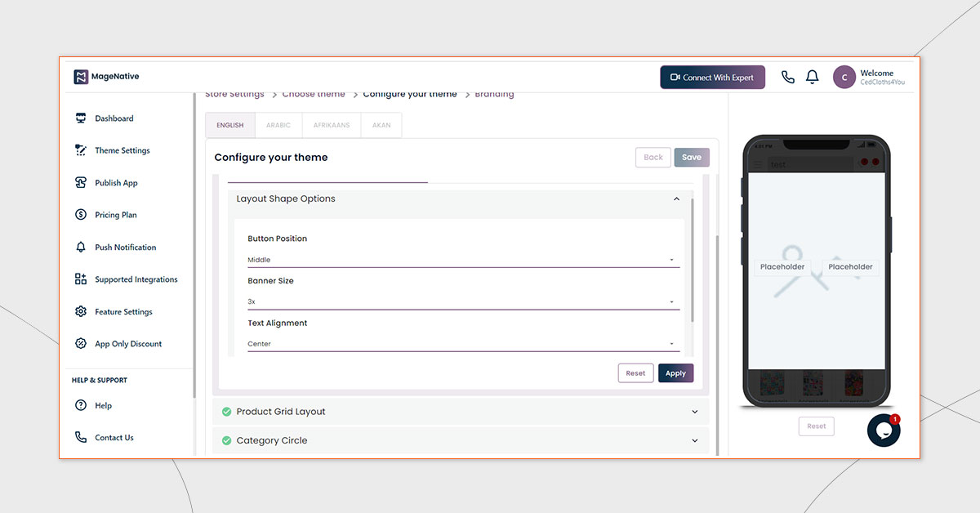
Task: Open Theme Settings in the sidebar
Action: point(122,150)
